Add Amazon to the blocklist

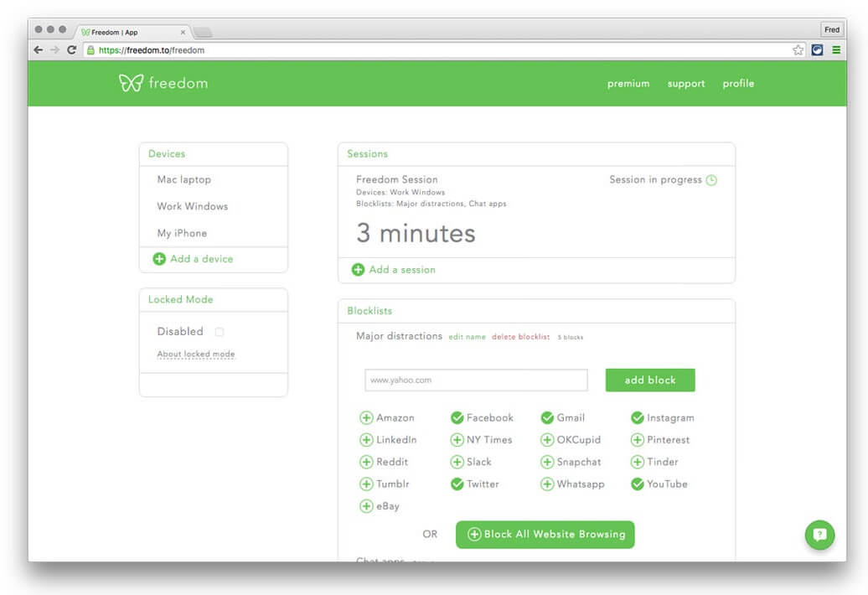(x=366, y=418)
